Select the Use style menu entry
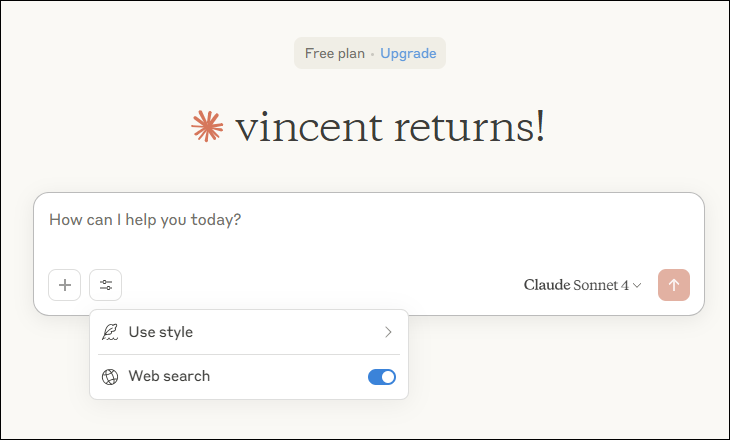The image size is (730, 440). [x=249, y=332]
